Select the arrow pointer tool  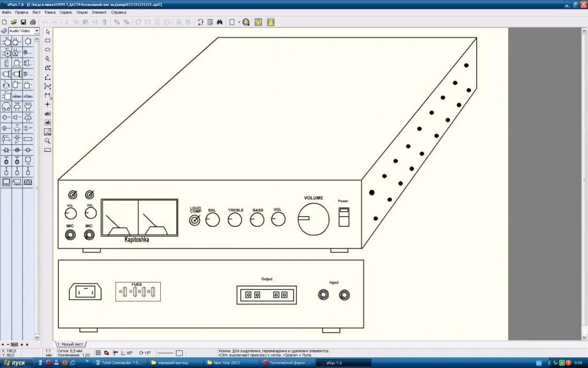tap(48, 32)
